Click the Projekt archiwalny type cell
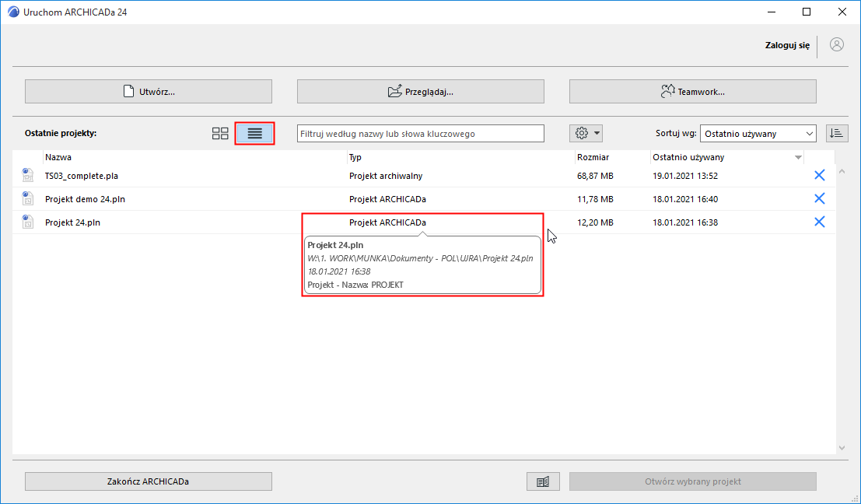The width and height of the screenshot is (861, 504). coord(386,176)
